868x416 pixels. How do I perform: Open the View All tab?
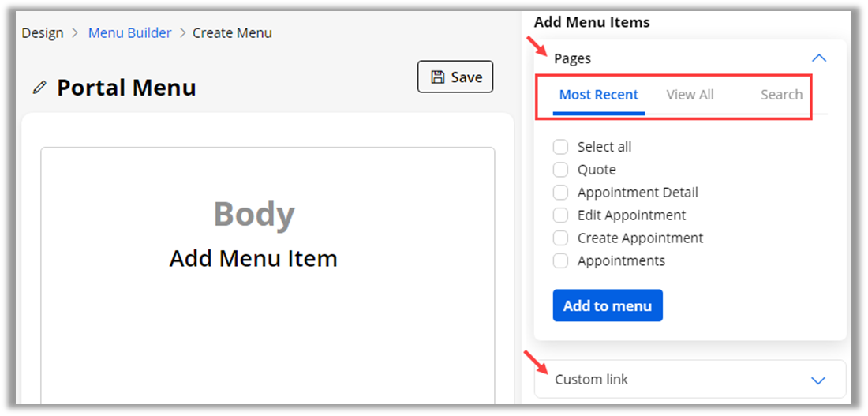[690, 95]
